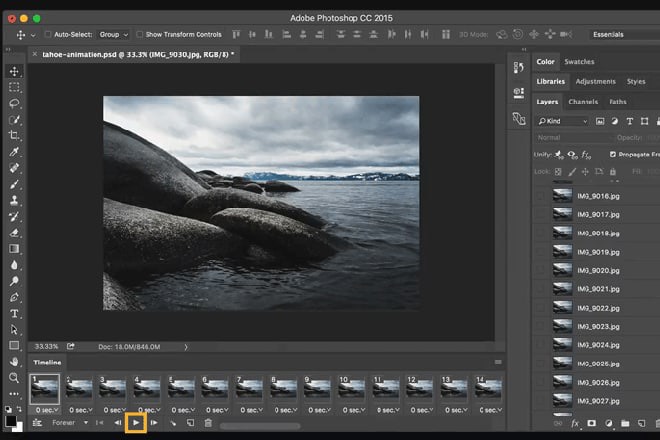Select the Blur tool
660x440 pixels.
[14, 265]
